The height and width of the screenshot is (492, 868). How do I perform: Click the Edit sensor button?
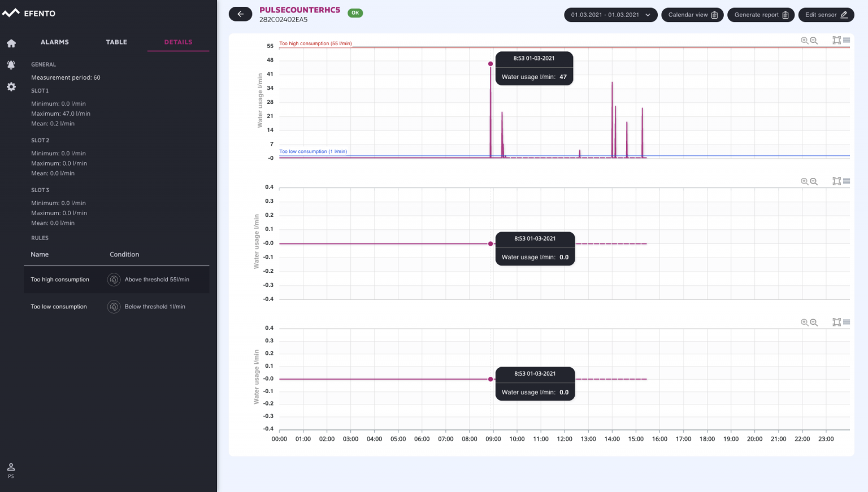(826, 15)
